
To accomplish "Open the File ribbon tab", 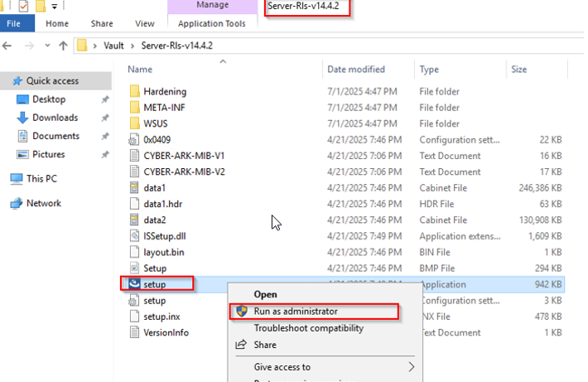I will click(17, 23).
